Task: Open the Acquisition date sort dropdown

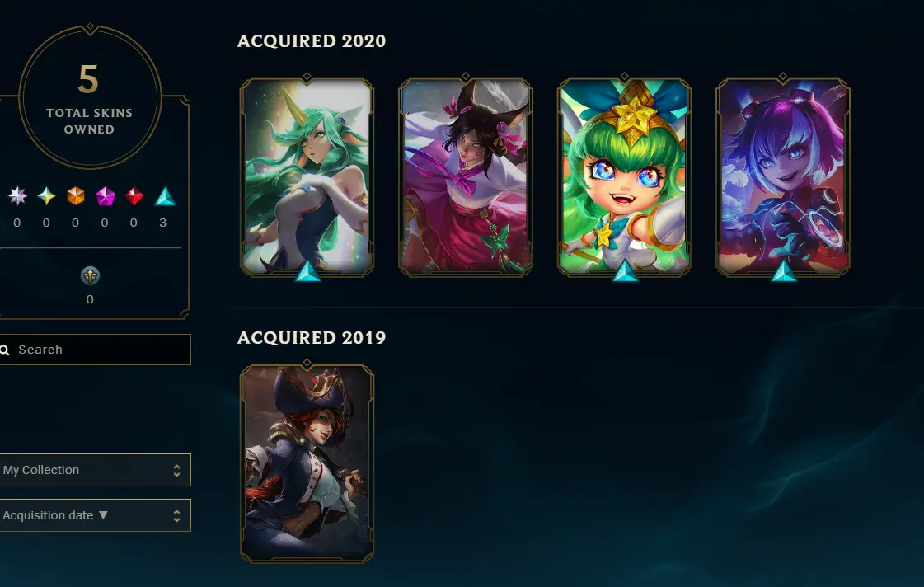Action: pos(95,515)
